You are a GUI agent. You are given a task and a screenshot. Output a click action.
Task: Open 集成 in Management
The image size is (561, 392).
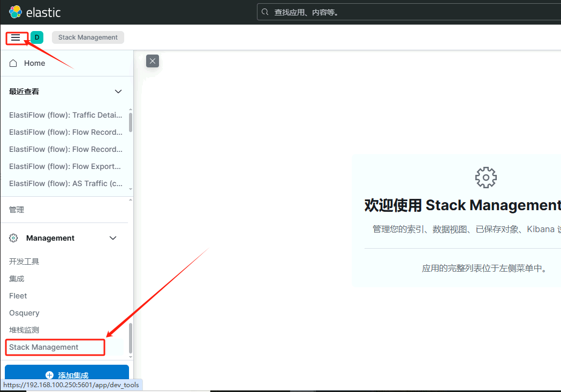click(x=17, y=279)
